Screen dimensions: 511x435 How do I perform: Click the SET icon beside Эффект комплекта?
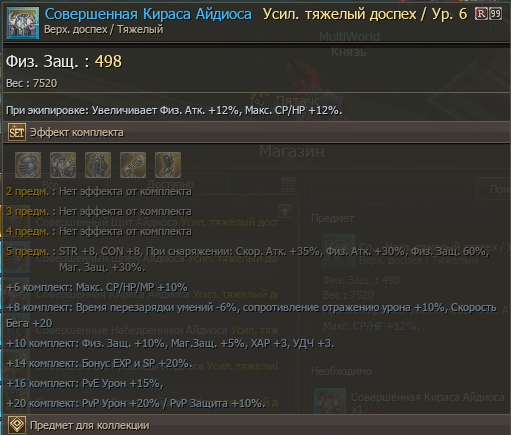[x=17, y=132]
